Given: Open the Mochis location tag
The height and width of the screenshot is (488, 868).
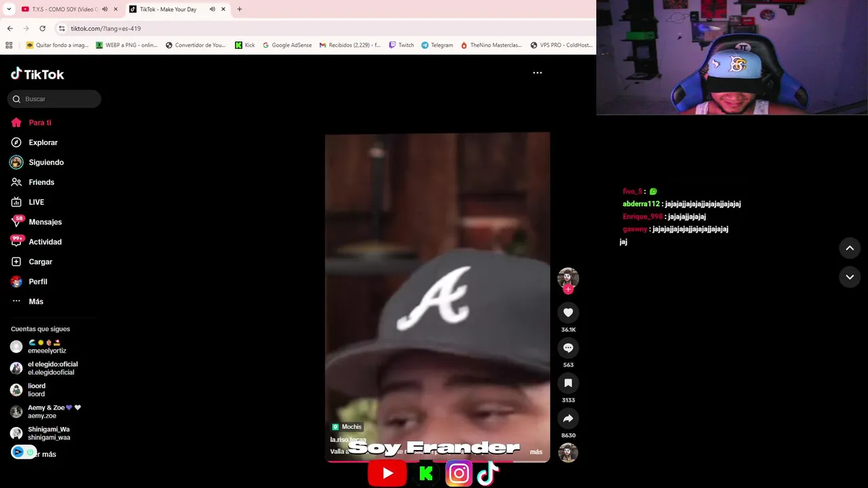Looking at the screenshot, I should [x=347, y=427].
